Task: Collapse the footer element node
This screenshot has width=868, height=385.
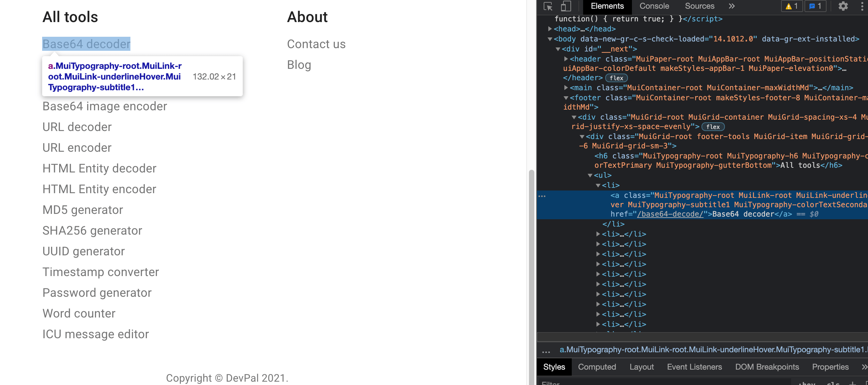Action: [566, 98]
